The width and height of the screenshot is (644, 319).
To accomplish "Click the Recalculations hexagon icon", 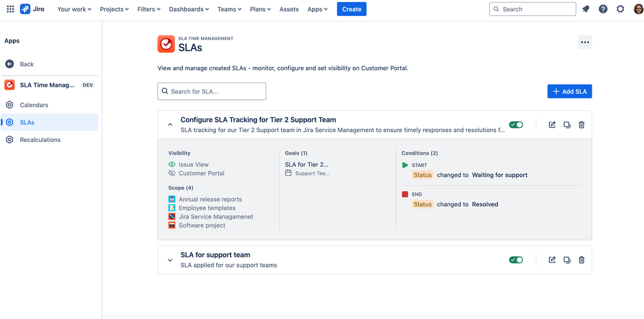I will click(10, 140).
